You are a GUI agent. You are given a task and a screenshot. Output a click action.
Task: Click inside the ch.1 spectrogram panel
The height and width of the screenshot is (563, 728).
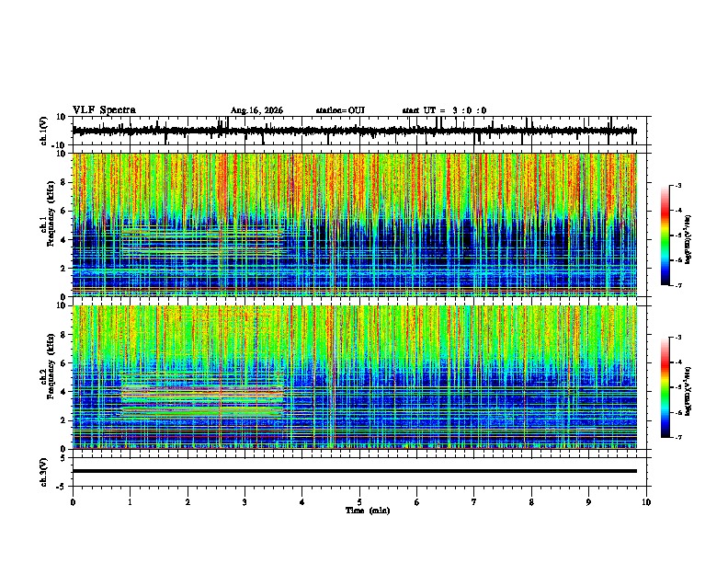[x=354, y=224]
